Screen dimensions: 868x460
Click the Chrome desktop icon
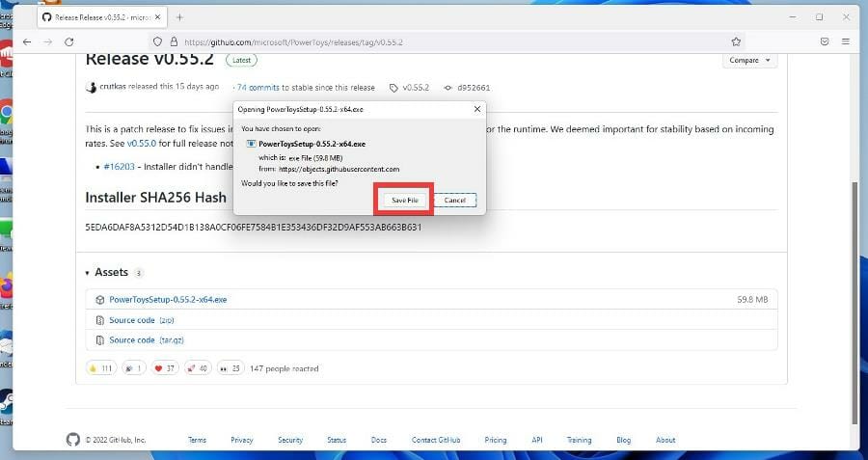coord(7,113)
